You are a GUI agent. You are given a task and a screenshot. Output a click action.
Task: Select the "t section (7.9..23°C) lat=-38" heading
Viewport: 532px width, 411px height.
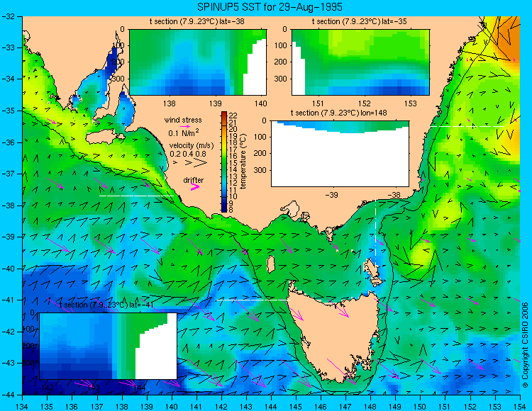(x=196, y=21)
